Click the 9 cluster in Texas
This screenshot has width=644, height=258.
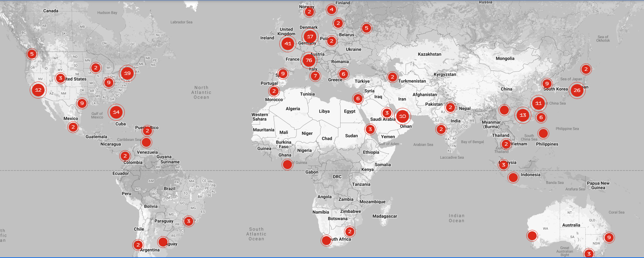(x=82, y=103)
